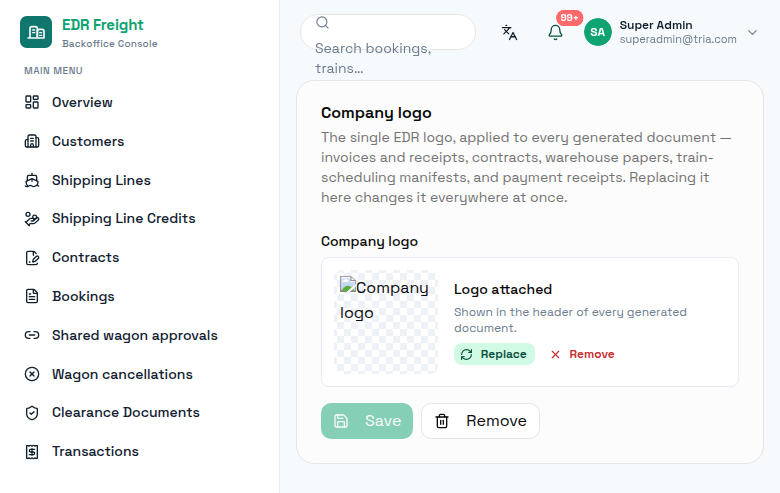Click the Shipping Lines ship icon
Image resolution: width=780 pixels, height=493 pixels.
32,180
